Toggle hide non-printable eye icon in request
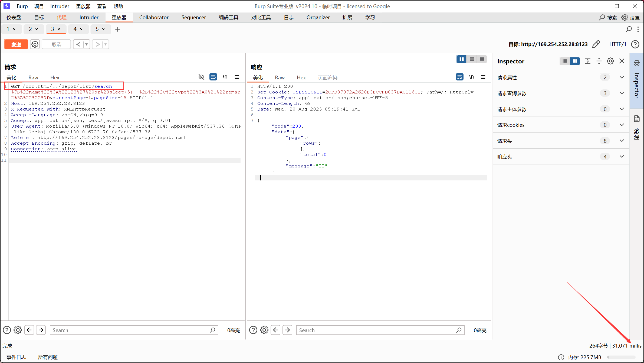644x363 pixels. tap(201, 77)
